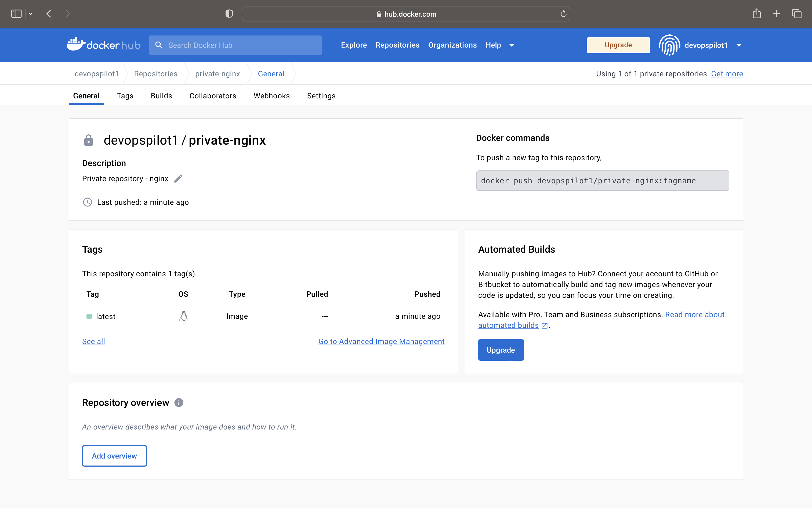The image size is (812, 508).
Task: Click the 'Private repository - nginx' description text
Action: pos(125,178)
